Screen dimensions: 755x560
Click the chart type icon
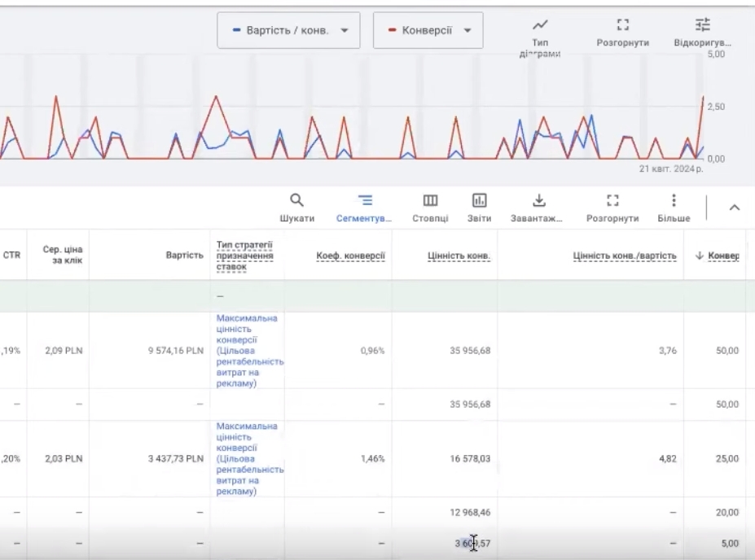tap(539, 26)
